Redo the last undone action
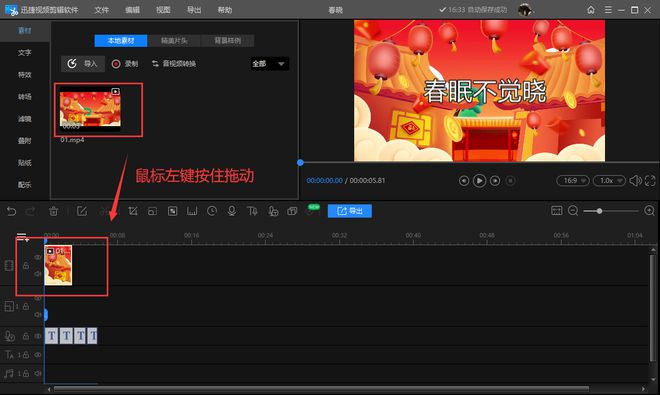 30,211
